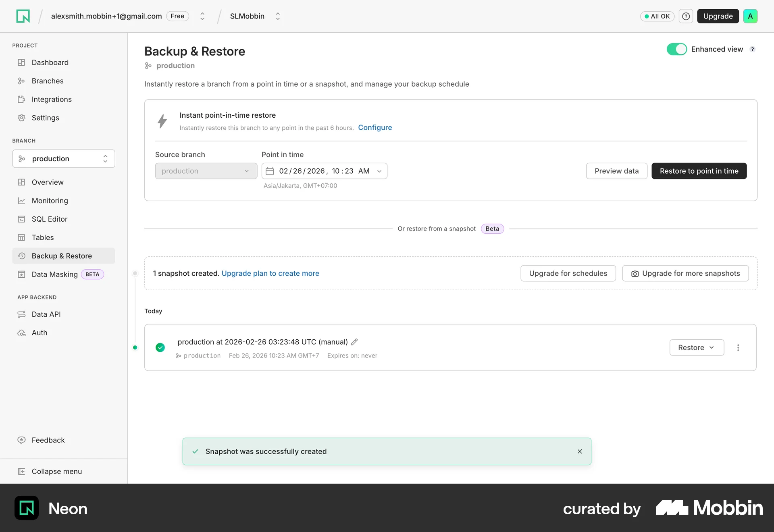
Task: Click the Neon logo in the header
Action: [x=23, y=16]
